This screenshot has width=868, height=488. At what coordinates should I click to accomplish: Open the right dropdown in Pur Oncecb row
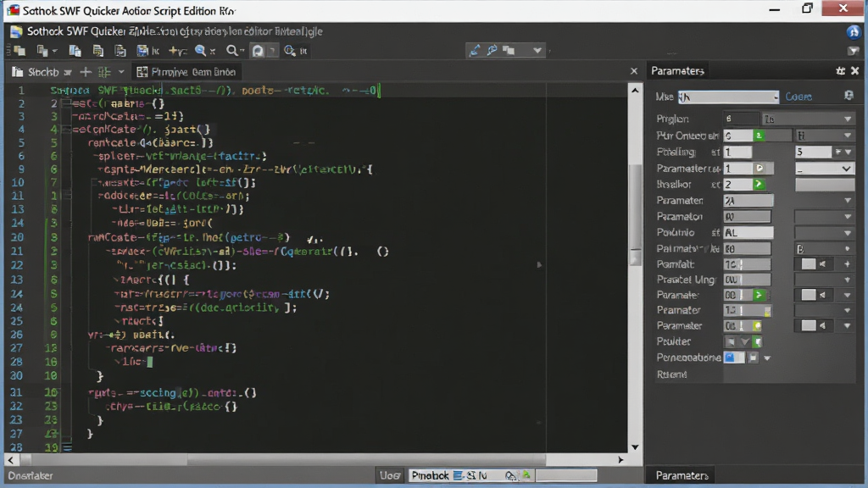[x=825, y=136]
